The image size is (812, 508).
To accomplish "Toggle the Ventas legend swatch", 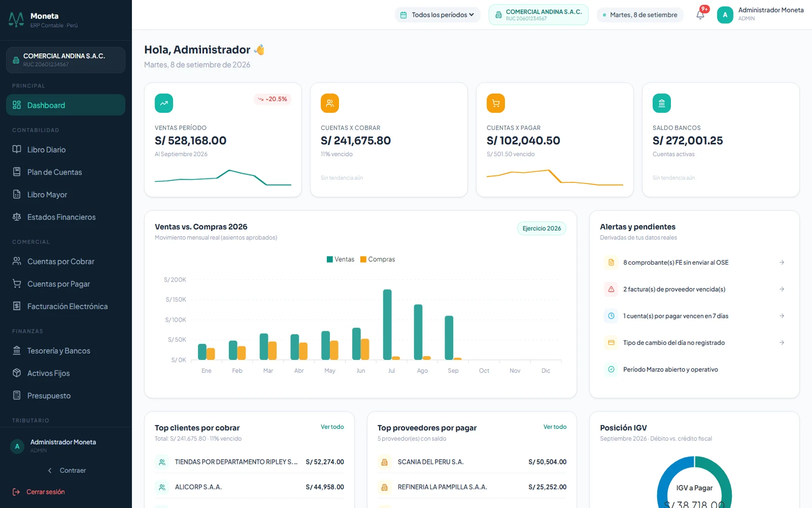I will [330, 259].
